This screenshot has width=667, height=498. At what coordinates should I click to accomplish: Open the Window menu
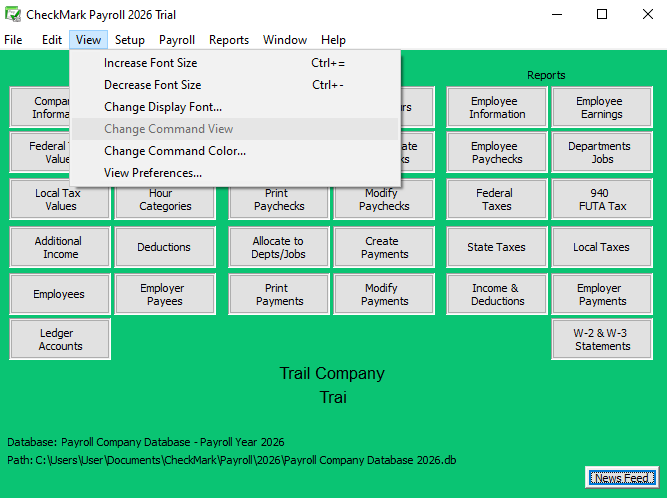285,40
